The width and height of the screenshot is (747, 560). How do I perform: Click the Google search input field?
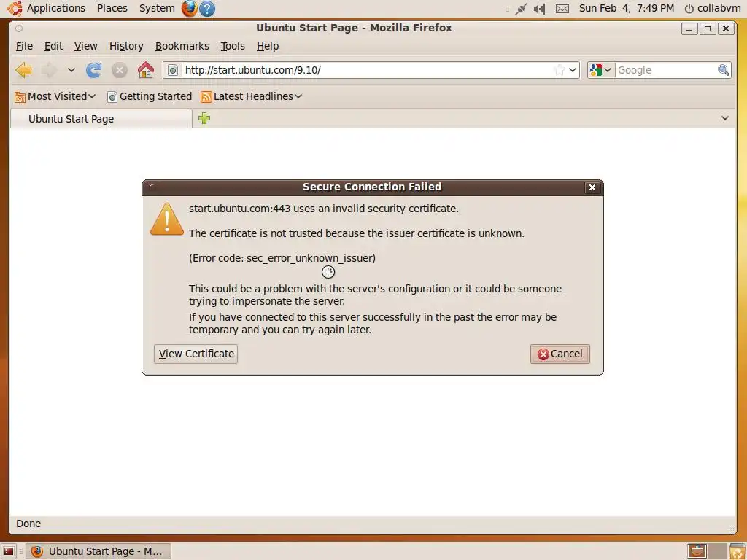point(666,70)
